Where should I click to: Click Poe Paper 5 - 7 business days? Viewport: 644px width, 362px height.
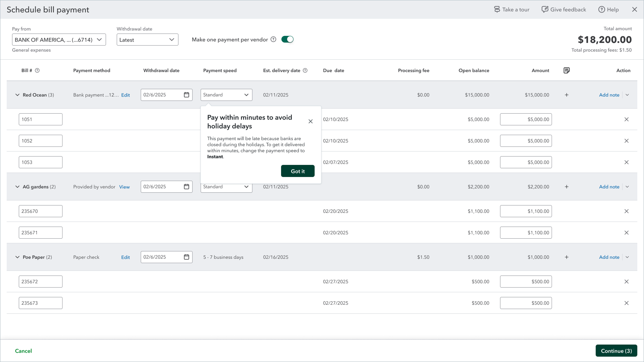(x=223, y=257)
